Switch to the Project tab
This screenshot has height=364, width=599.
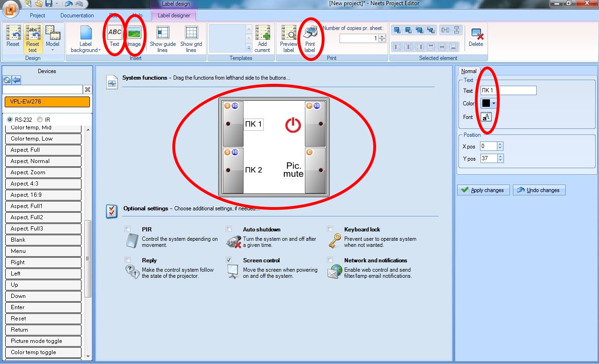[x=37, y=15]
